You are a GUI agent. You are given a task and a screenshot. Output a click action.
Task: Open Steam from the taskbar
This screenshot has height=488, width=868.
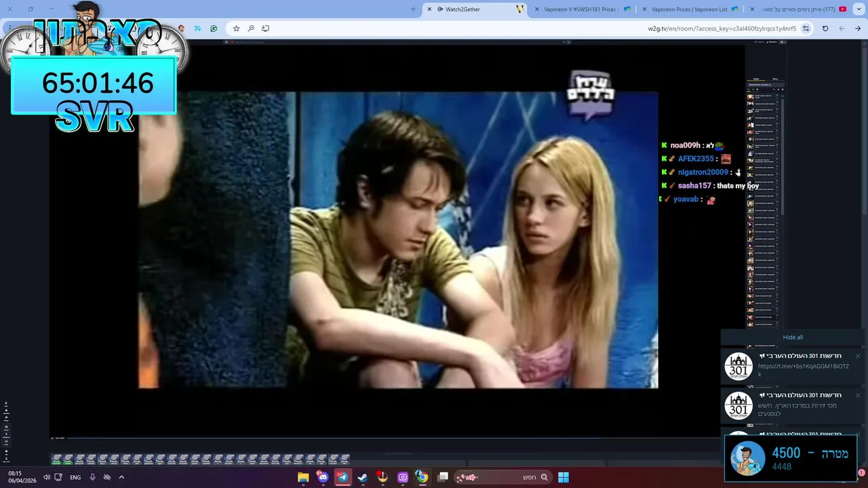click(x=363, y=477)
